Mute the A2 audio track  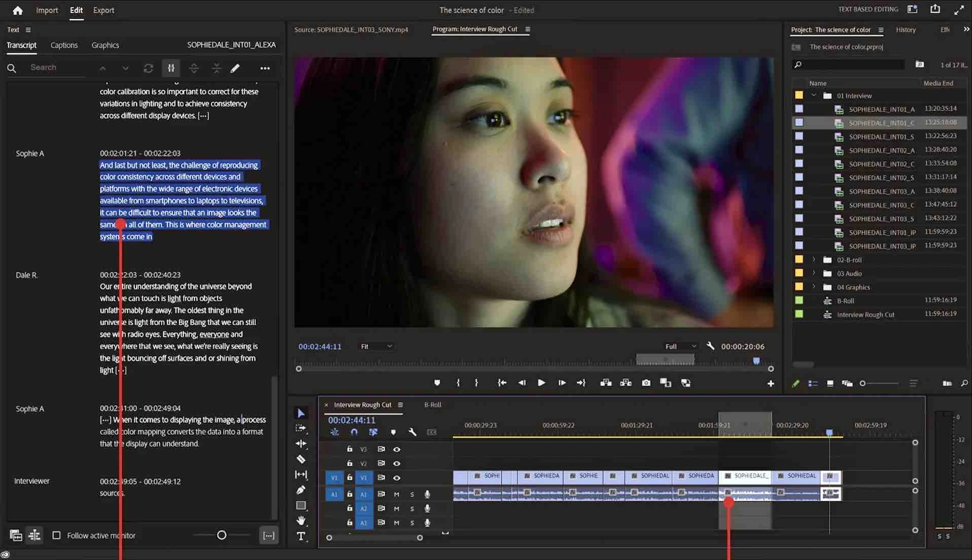tap(396, 508)
